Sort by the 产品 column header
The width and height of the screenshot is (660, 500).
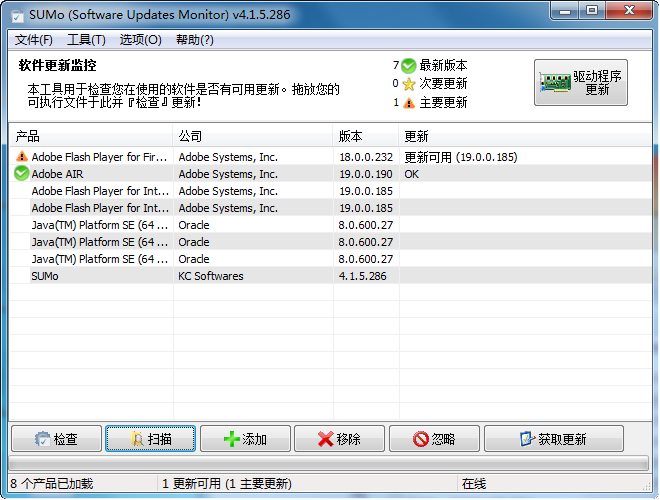pos(91,136)
